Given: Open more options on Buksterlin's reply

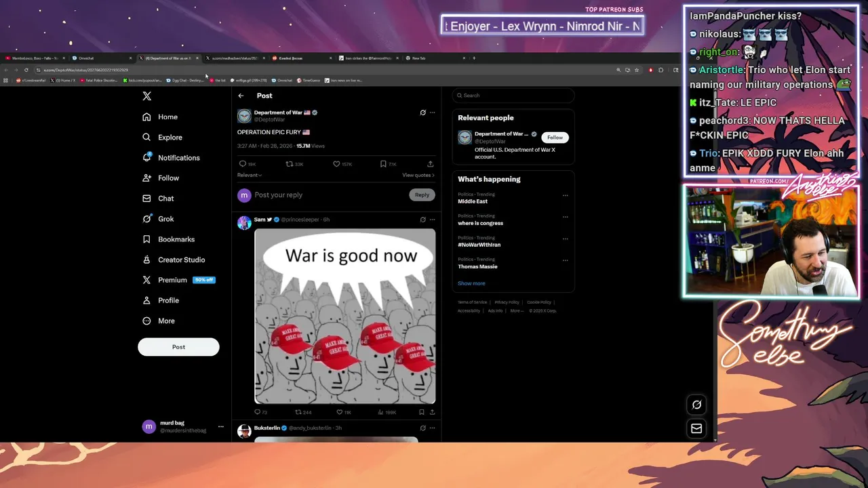Looking at the screenshot, I should 432,428.
